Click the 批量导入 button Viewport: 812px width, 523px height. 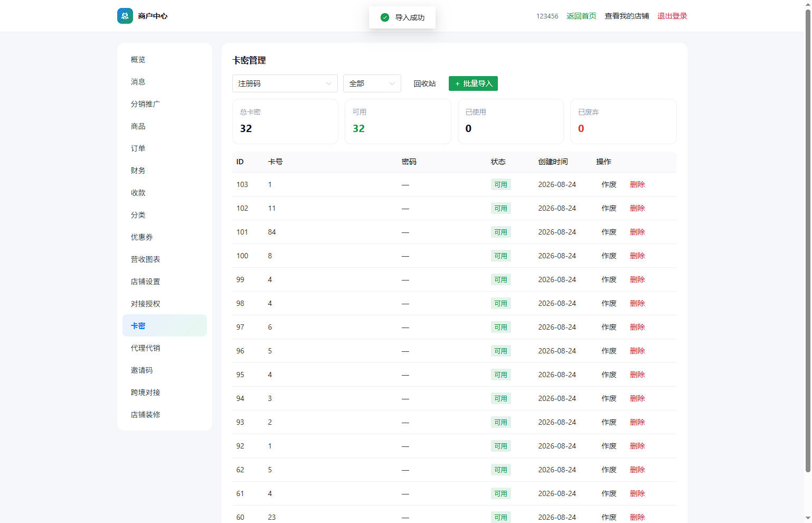(473, 83)
